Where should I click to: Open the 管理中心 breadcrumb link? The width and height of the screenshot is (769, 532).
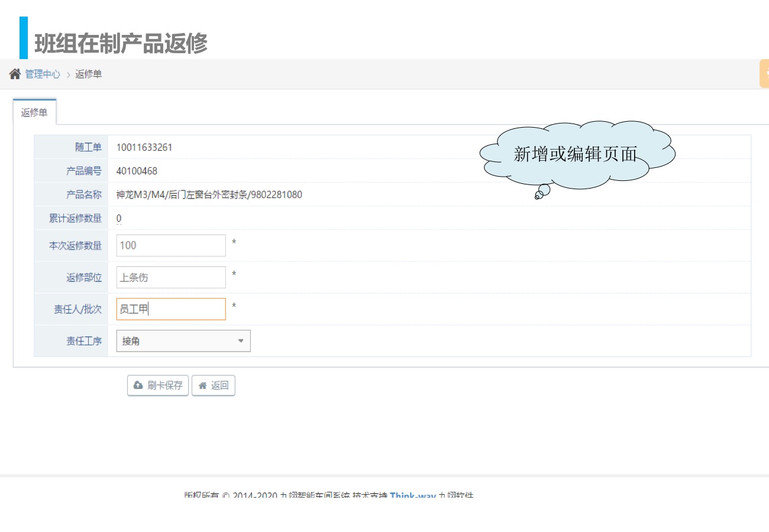coord(42,74)
